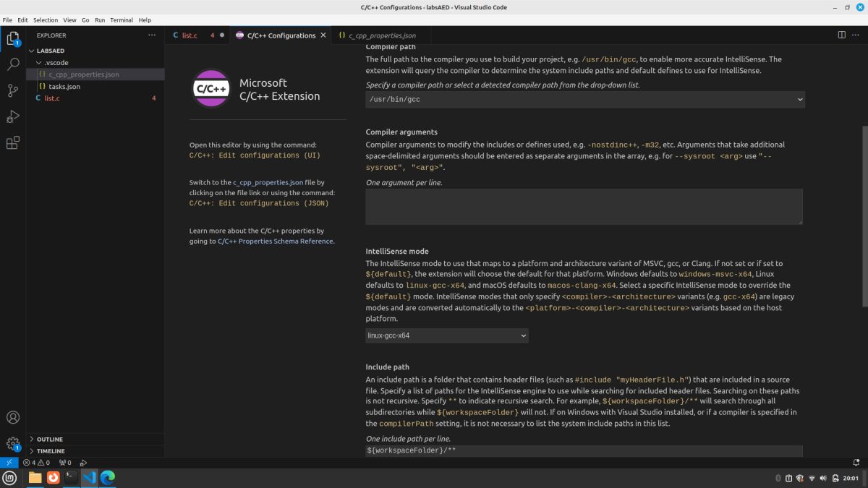Open the Go menu
This screenshot has width=868, height=488.
pyautogui.click(x=85, y=20)
